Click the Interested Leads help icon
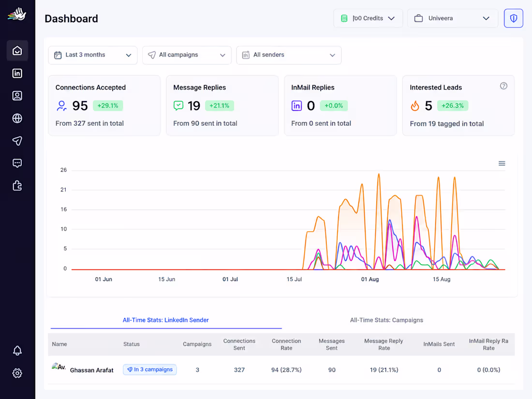Viewport: 532px width, 399px height. (x=503, y=86)
